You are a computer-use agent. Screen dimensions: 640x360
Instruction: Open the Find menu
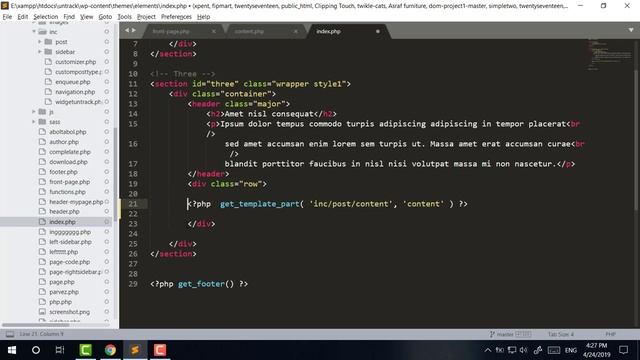[69, 17]
